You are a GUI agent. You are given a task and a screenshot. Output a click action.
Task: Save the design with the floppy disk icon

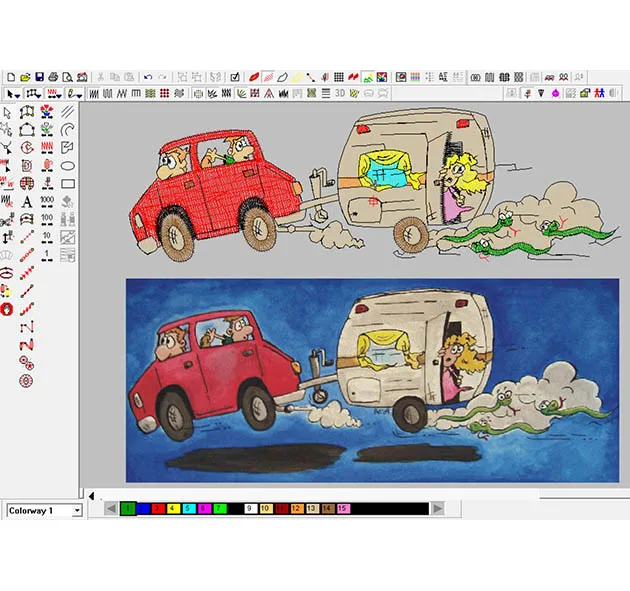pos(39,77)
